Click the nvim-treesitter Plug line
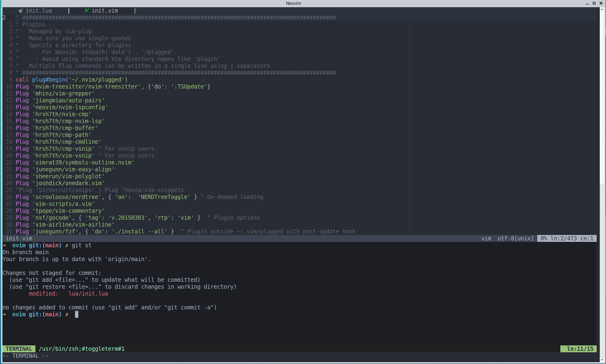606x364 pixels. pyautogui.click(x=113, y=86)
